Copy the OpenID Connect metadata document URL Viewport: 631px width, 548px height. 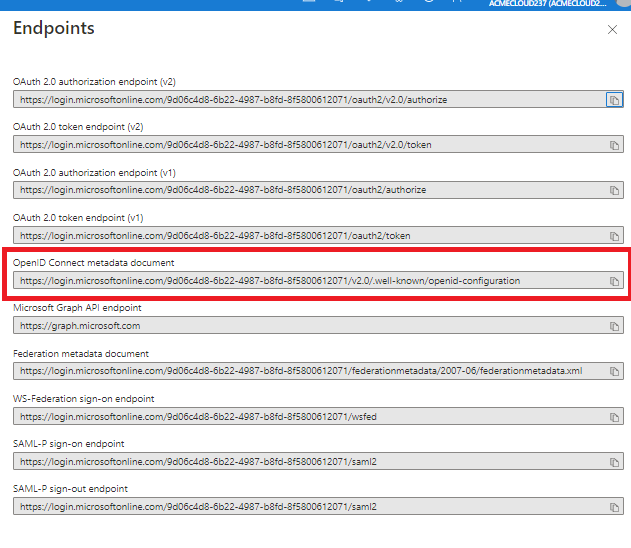point(614,281)
